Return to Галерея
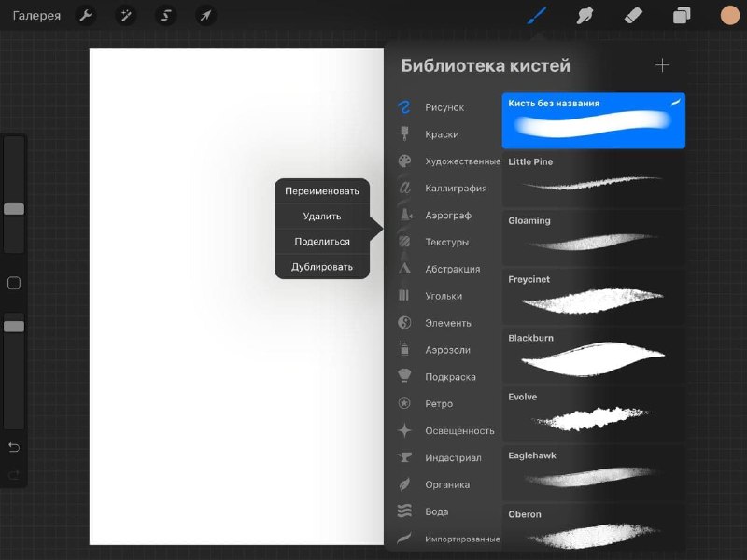 coord(36,16)
